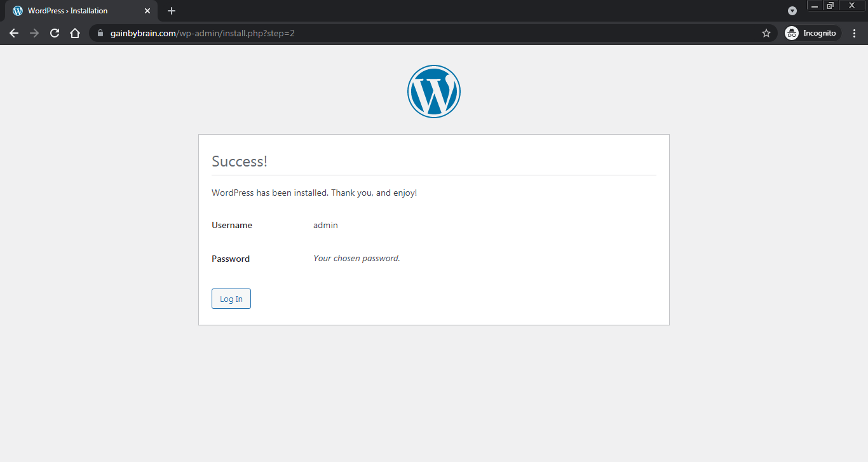Bookmark this page with the star icon
This screenshot has width=868, height=462.
pos(766,33)
